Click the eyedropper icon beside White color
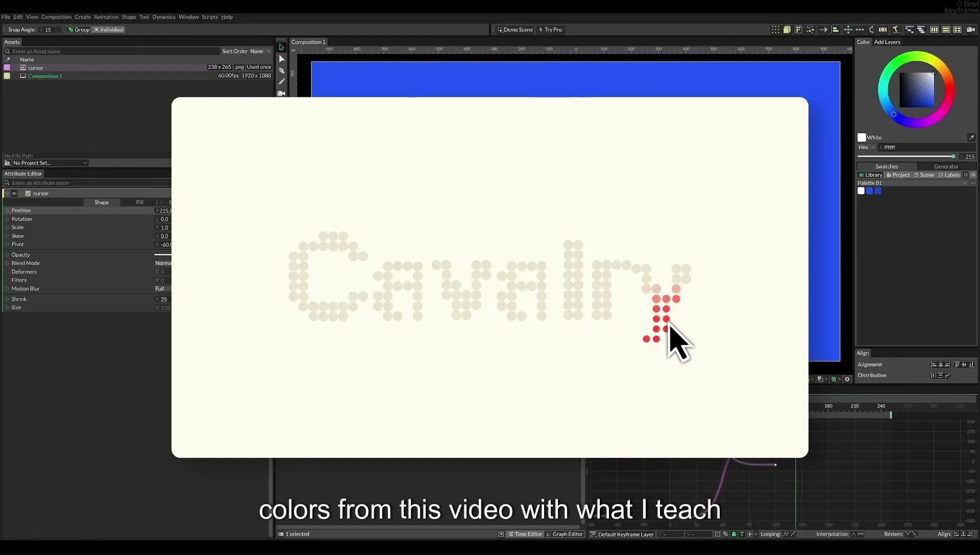980x555 pixels. point(971,137)
